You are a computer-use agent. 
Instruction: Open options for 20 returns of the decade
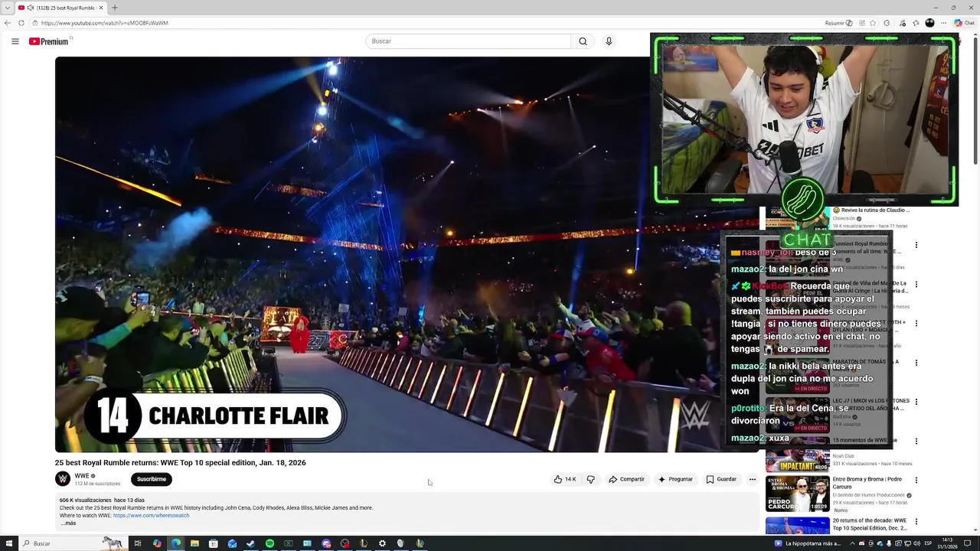pos(916,522)
